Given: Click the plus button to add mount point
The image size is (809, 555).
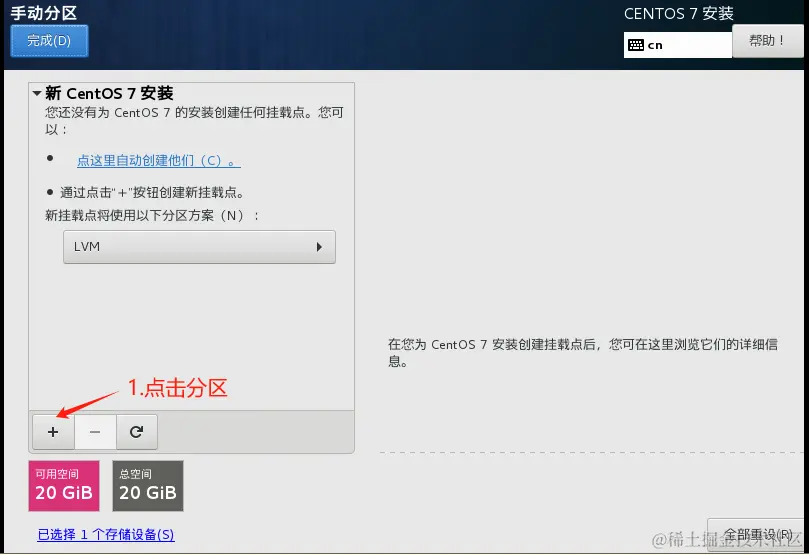Looking at the screenshot, I should pyautogui.click(x=53, y=432).
